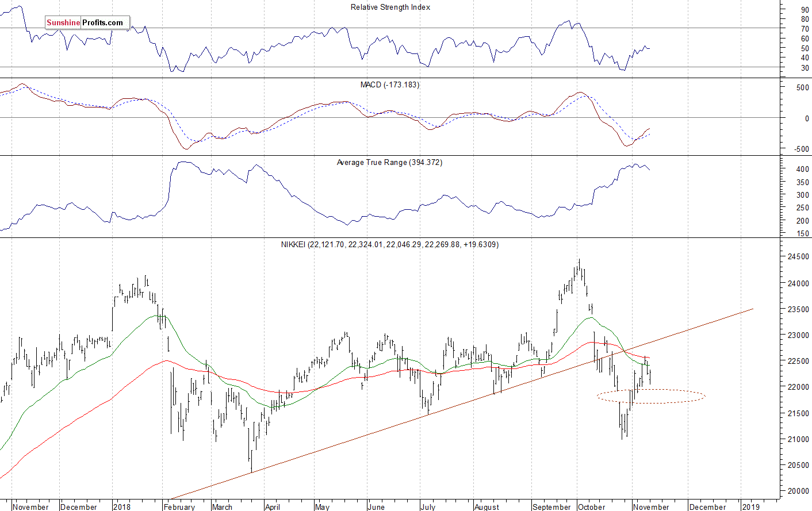The width and height of the screenshot is (812, 511).
Task: Click the Average True Range (394.372) label
Action: [x=389, y=163]
